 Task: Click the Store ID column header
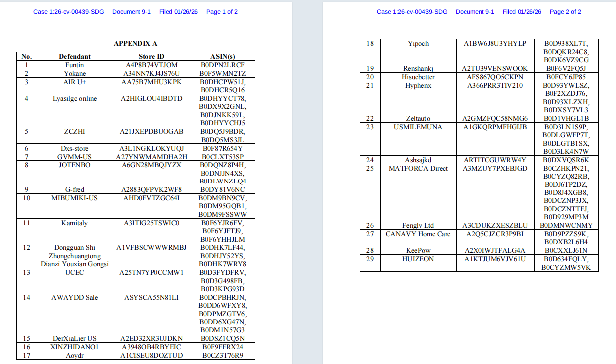pos(152,56)
